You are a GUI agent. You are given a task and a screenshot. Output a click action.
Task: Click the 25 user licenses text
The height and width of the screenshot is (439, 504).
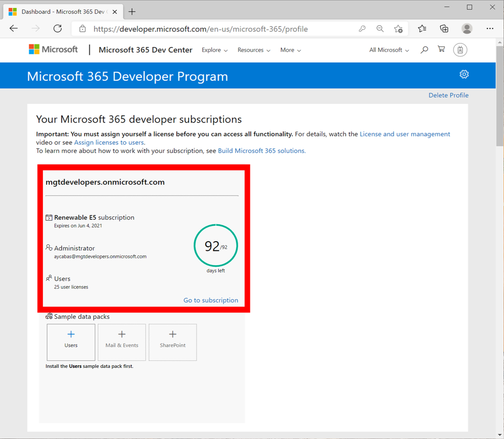(x=71, y=287)
